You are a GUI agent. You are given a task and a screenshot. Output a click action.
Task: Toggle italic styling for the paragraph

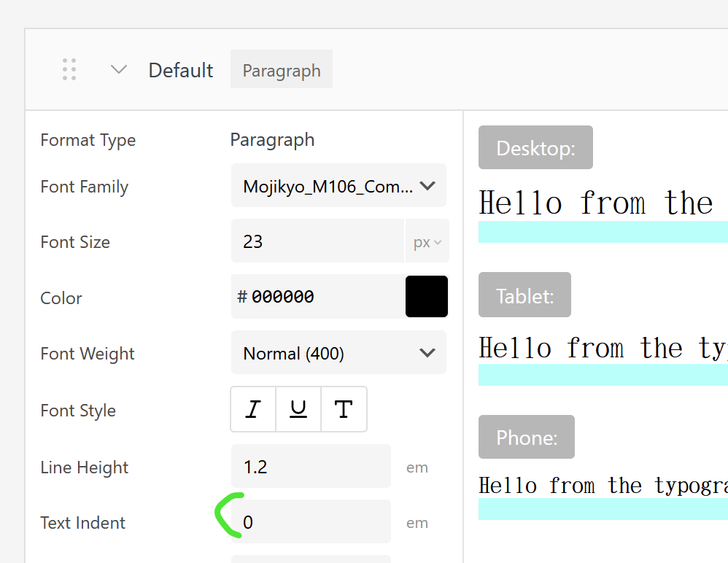253,409
